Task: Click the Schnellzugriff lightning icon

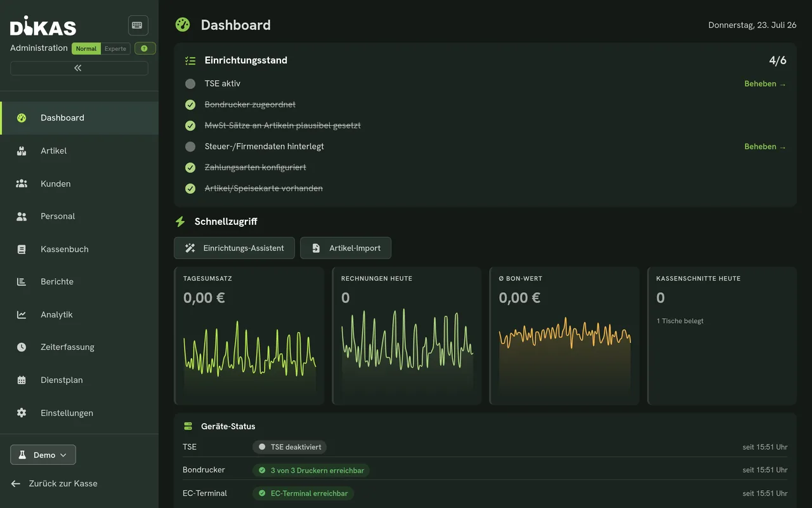Action: (180, 222)
